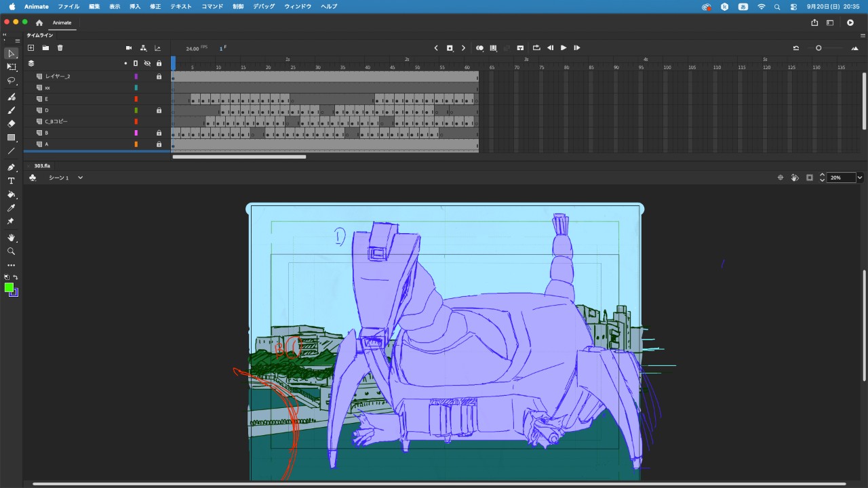Select the Selection arrow tool

click(x=12, y=54)
